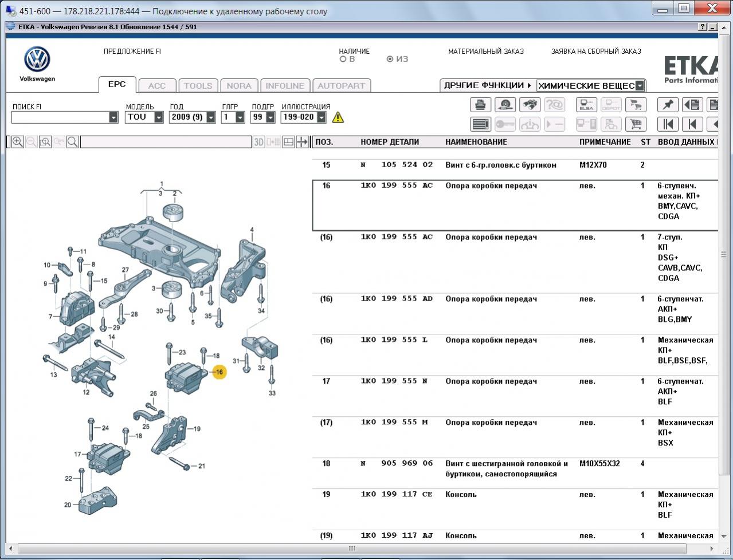Click the note M10X55X32 in row 18
The height and width of the screenshot is (560, 733).
coord(599,464)
